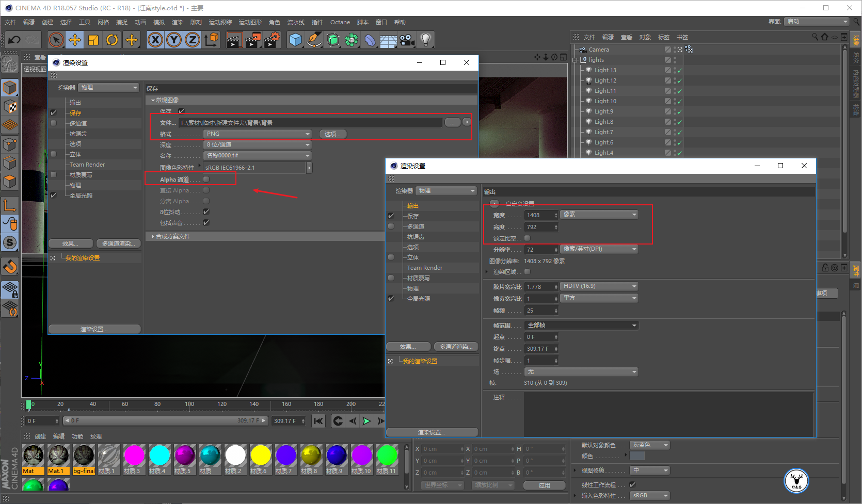Collapse the lights group in object manager
Viewport: 862px width, 504px height.
[x=575, y=60]
